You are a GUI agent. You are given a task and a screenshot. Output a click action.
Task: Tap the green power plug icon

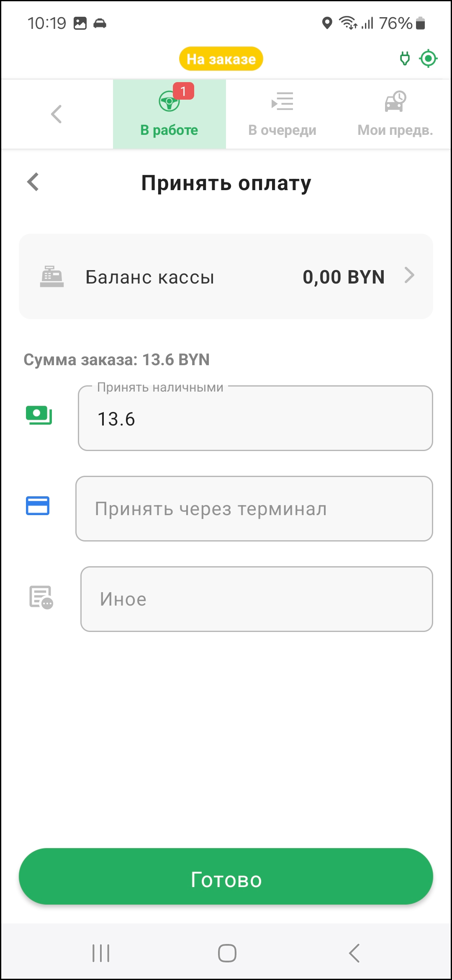click(x=405, y=59)
